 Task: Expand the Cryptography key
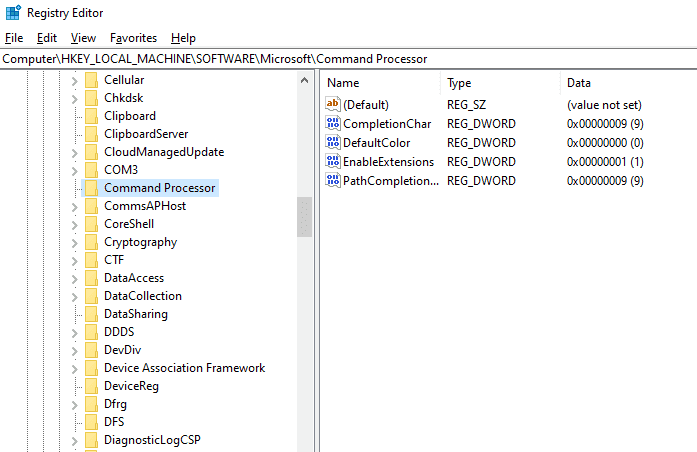coord(75,243)
